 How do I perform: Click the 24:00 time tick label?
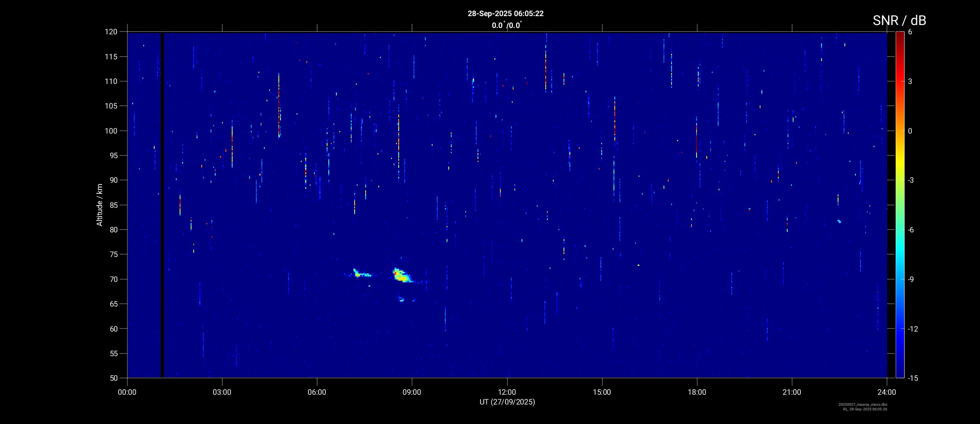[887, 392]
